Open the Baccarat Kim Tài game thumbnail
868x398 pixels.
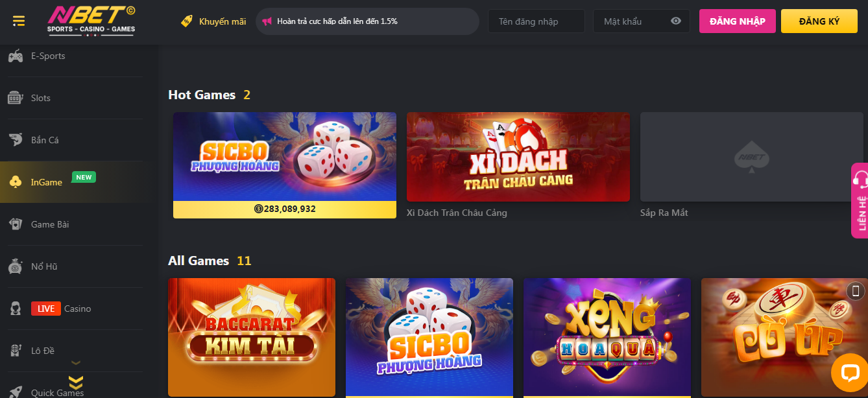(x=252, y=337)
